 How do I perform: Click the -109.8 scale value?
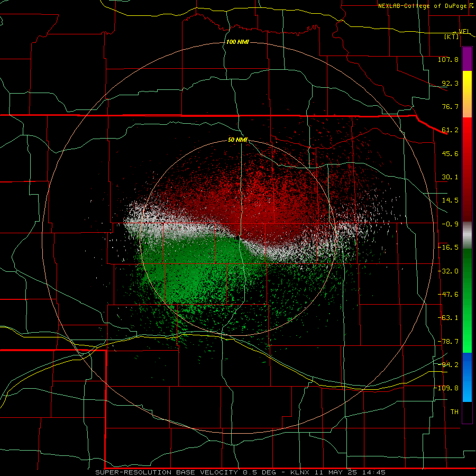click(447, 388)
